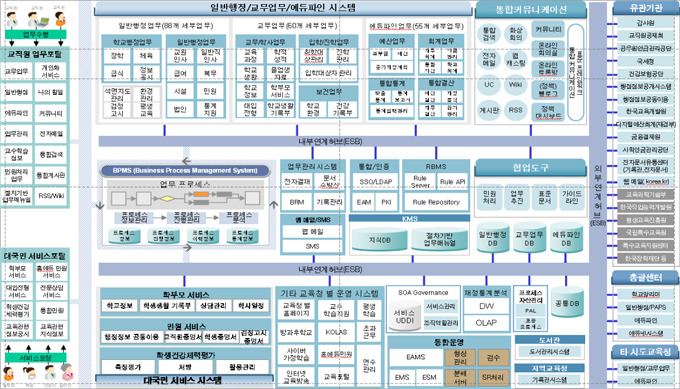This screenshot has width=680, height=389.
Task: Click 통합게시판 in staff portal
Action: point(51,175)
